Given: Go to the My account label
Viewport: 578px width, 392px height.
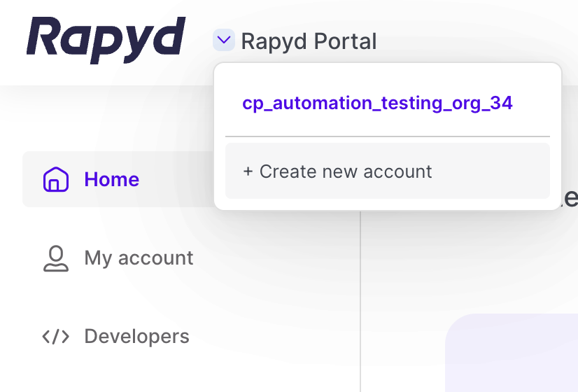Looking at the screenshot, I should click(139, 258).
